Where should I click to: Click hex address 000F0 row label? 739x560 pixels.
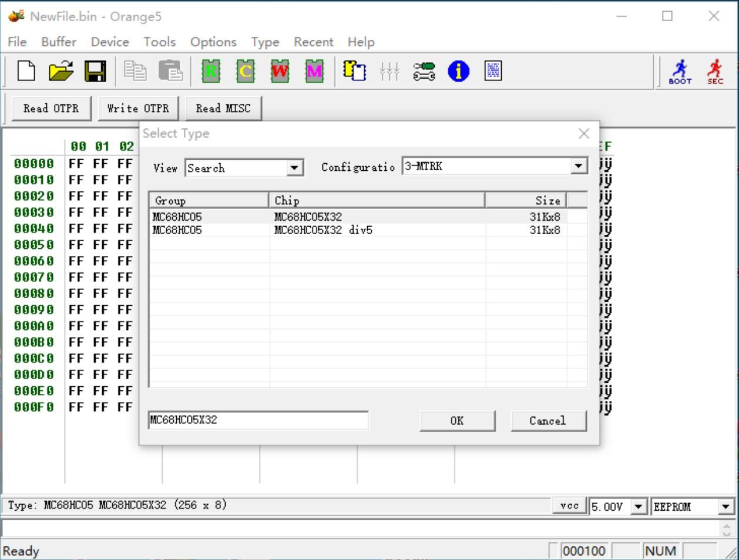[x=34, y=407]
